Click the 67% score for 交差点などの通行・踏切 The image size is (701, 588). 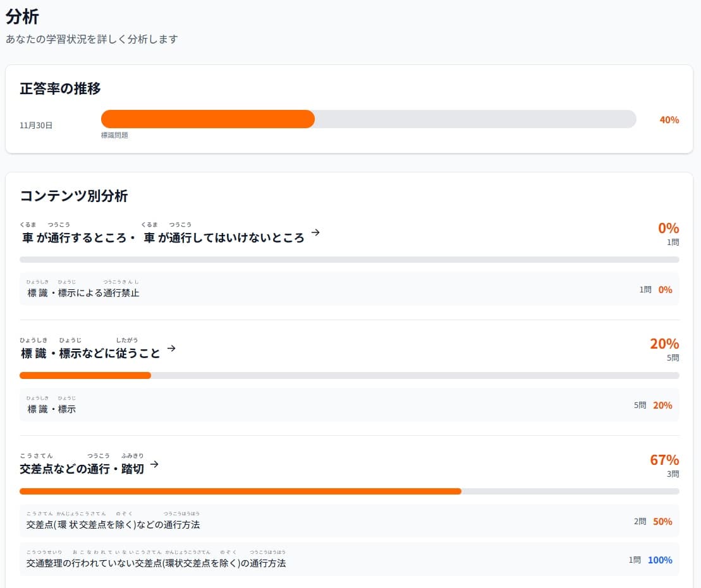click(x=664, y=460)
